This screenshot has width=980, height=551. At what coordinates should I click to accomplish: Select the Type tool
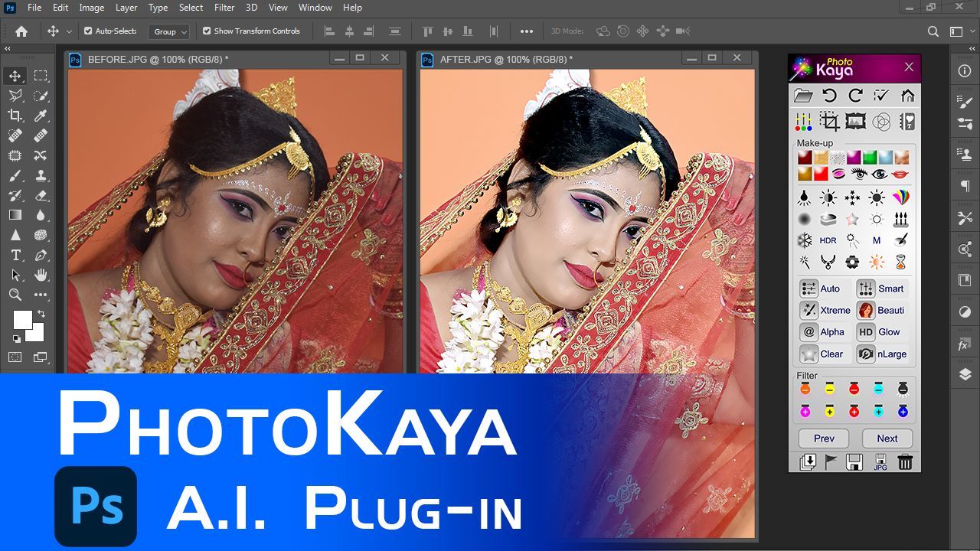click(15, 255)
